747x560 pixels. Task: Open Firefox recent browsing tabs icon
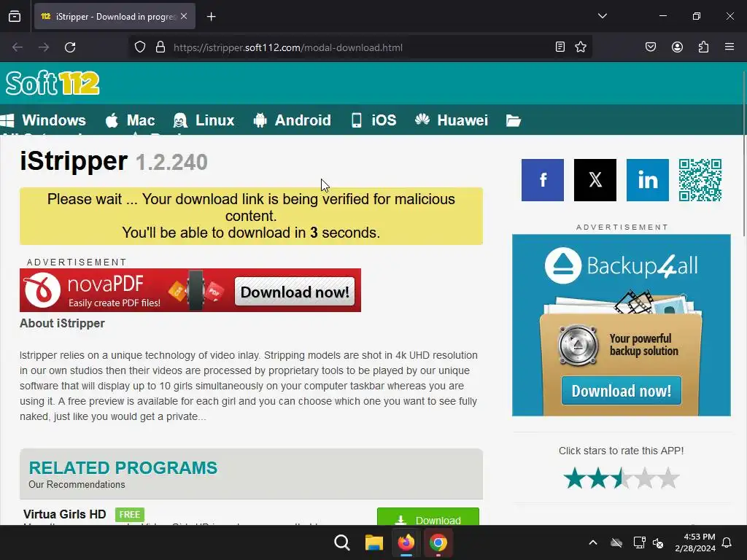15,16
